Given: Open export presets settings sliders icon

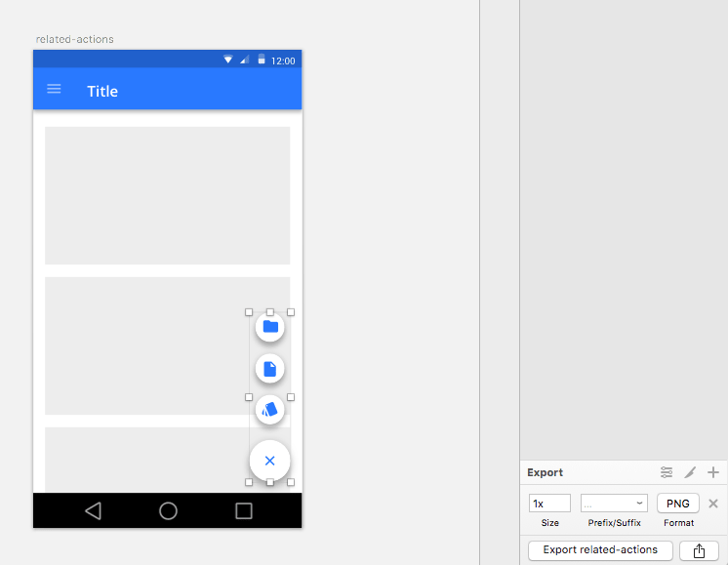Looking at the screenshot, I should click(x=667, y=472).
